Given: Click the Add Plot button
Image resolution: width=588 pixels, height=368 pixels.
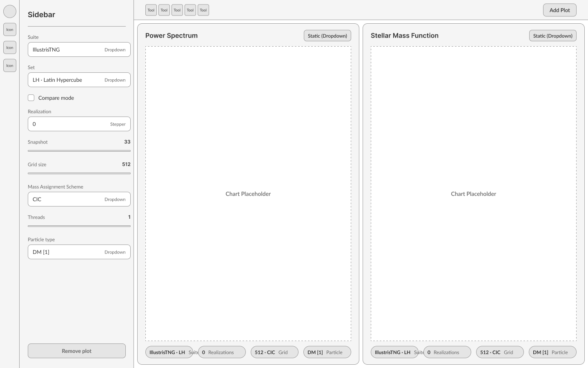Looking at the screenshot, I should coord(560,10).
